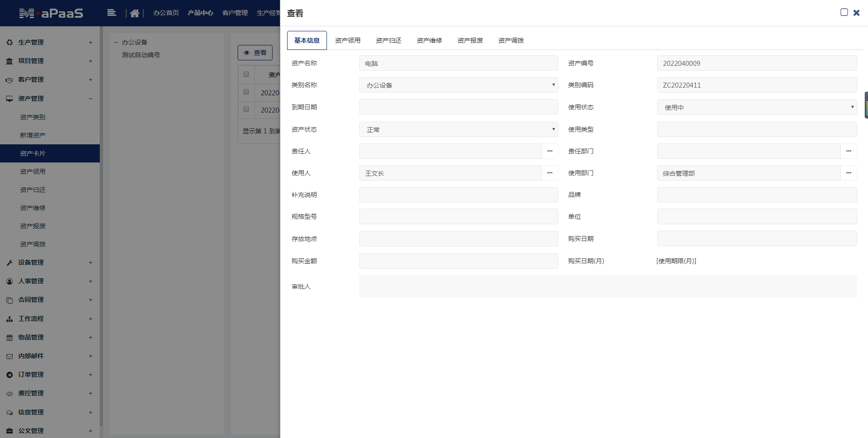The width and height of the screenshot is (868, 438).
Task: Open 客户管理 in top navigation
Action: tap(235, 13)
